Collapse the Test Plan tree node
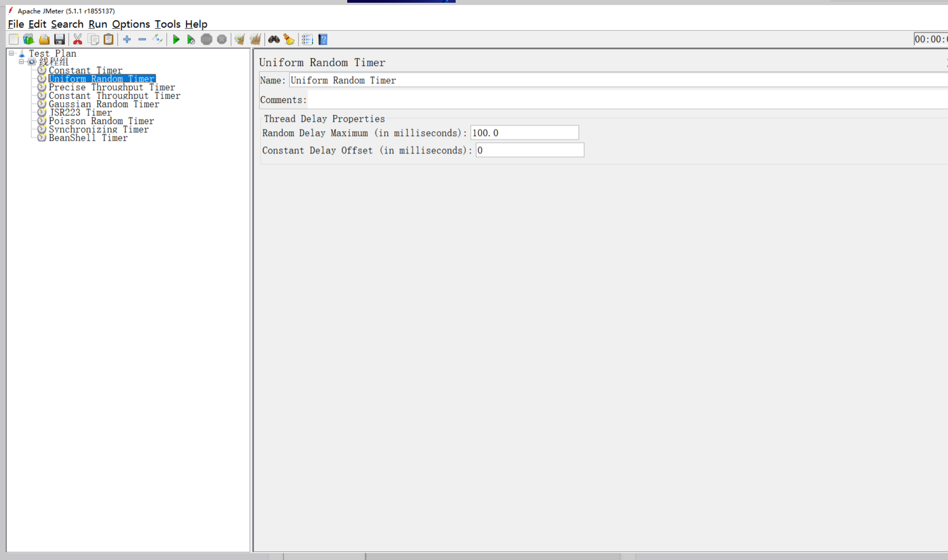This screenshot has height=560, width=948. pos(11,53)
